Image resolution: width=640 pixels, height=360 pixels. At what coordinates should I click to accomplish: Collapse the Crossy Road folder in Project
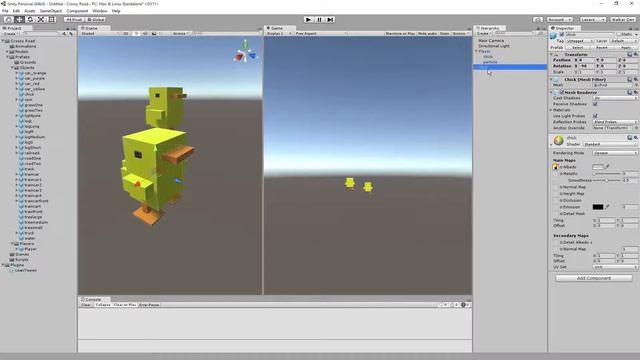3,41
